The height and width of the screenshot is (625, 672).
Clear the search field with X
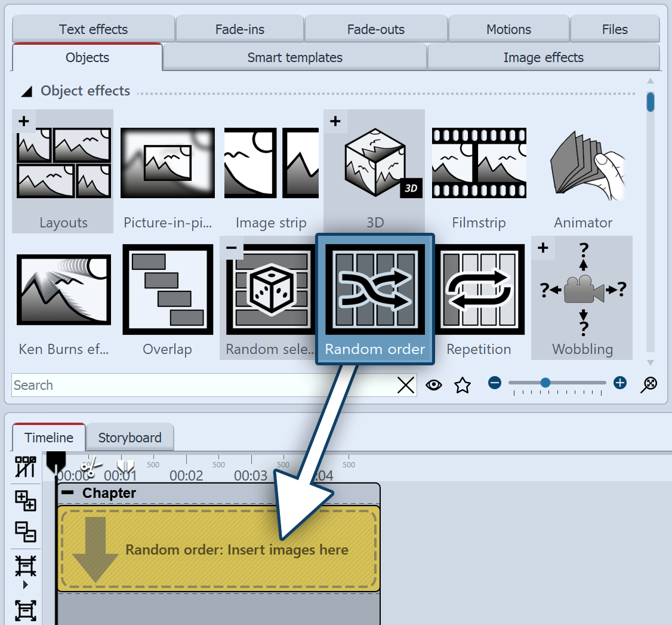click(x=406, y=386)
